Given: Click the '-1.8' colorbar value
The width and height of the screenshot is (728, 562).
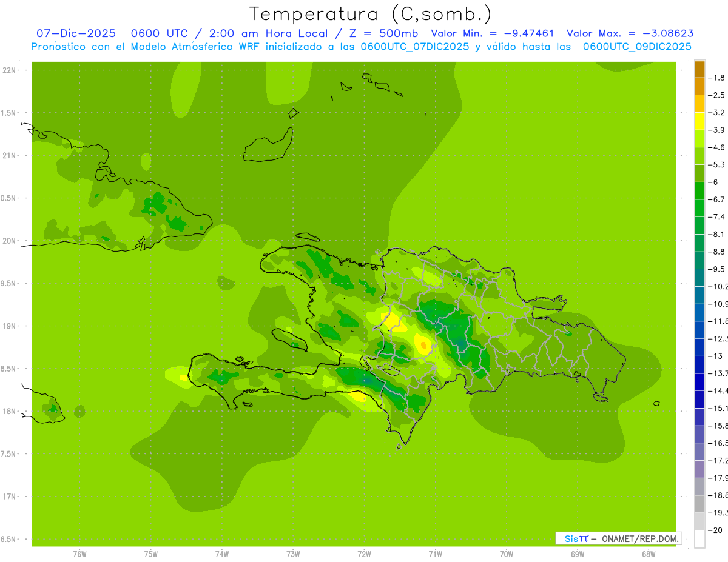Looking at the screenshot, I should [x=718, y=78].
